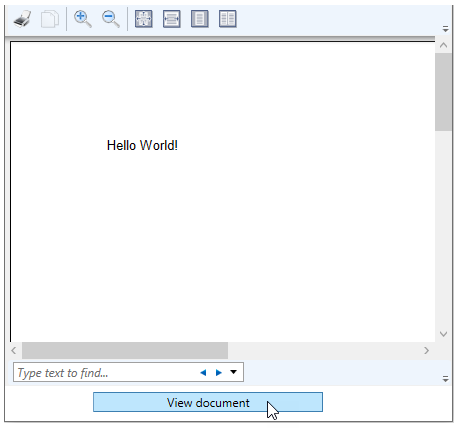Open the search options dropdown arrow
Image resolution: width=456 pixels, height=428 pixels.
[233, 372]
